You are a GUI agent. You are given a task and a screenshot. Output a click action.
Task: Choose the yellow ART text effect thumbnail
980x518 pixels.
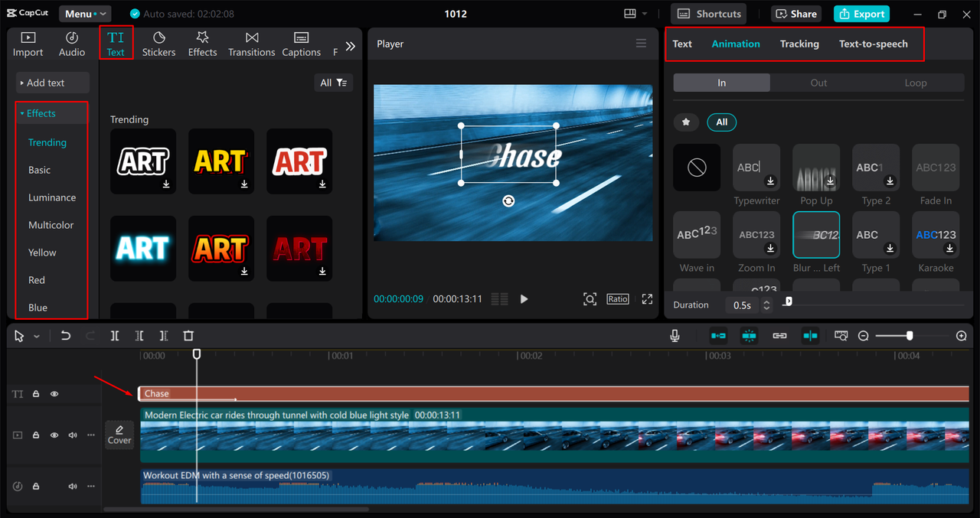point(221,161)
